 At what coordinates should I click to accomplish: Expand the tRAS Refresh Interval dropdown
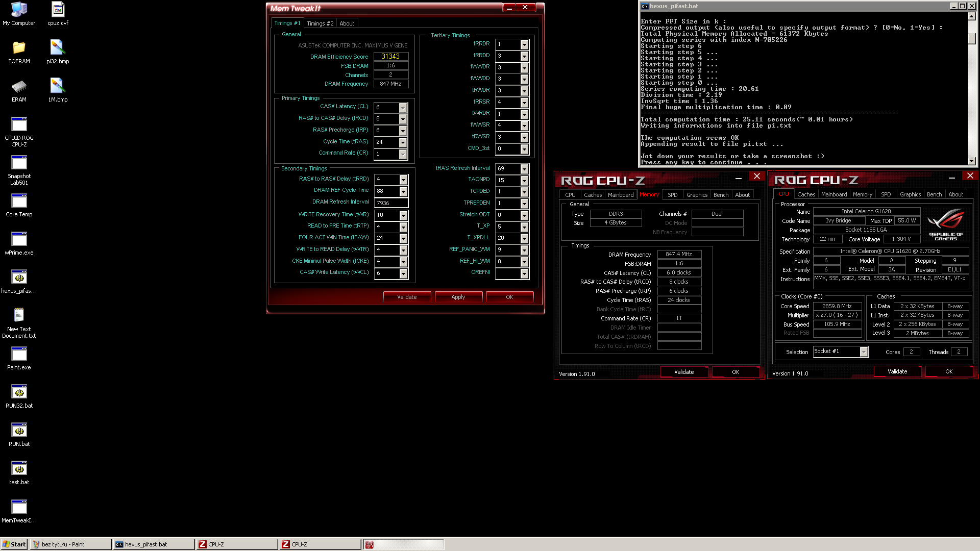(524, 169)
